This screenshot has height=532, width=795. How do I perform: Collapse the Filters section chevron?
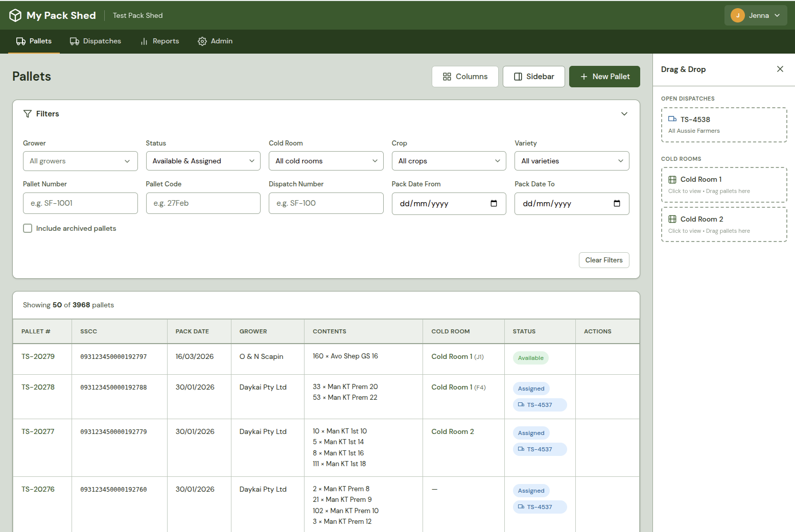click(x=624, y=113)
